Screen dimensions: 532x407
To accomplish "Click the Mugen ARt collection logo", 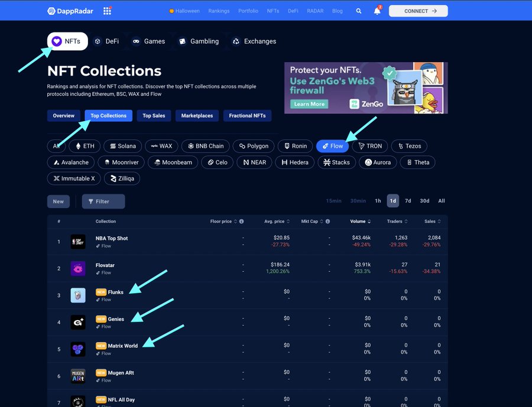I will coord(78,376).
